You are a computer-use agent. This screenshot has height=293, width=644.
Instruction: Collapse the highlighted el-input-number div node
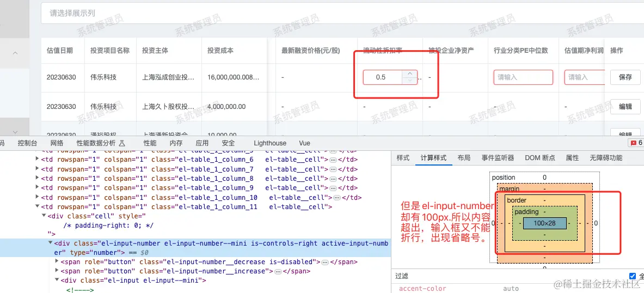tap(51, 243)
